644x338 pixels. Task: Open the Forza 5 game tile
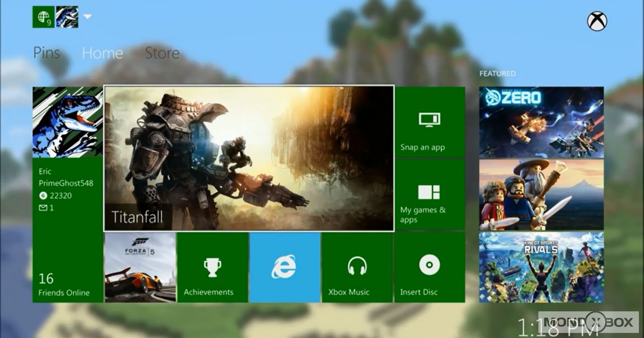coord(140,267)
